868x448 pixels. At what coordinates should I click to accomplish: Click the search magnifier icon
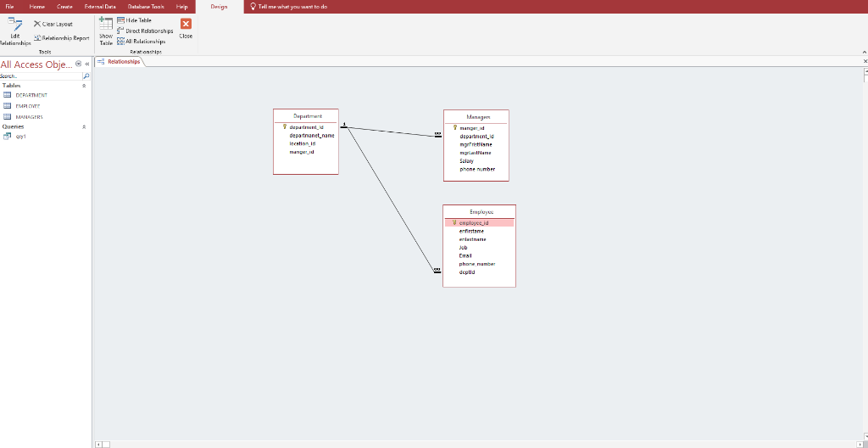coord(86,76)
